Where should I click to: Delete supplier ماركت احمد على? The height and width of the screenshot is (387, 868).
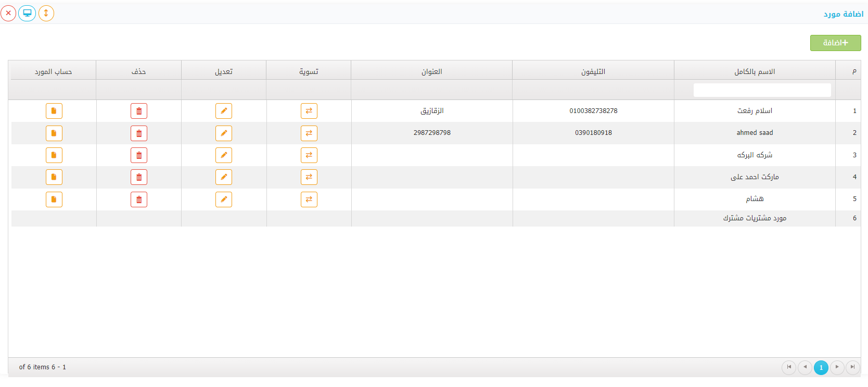[139, 177]
